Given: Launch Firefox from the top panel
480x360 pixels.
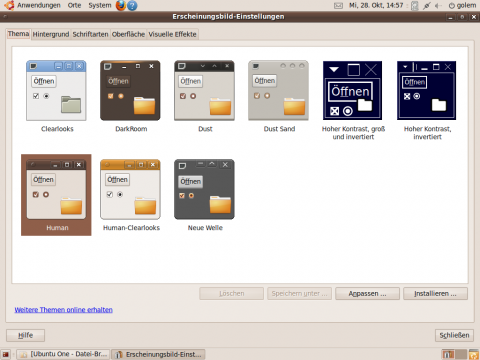Looking at the screenshot, I should pyautogui.click(x=120, y=5).
